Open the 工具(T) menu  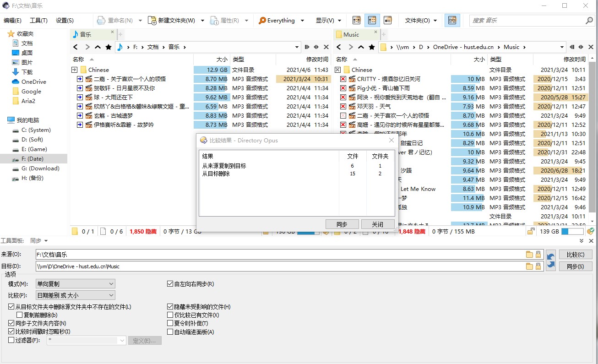(38, 21)
